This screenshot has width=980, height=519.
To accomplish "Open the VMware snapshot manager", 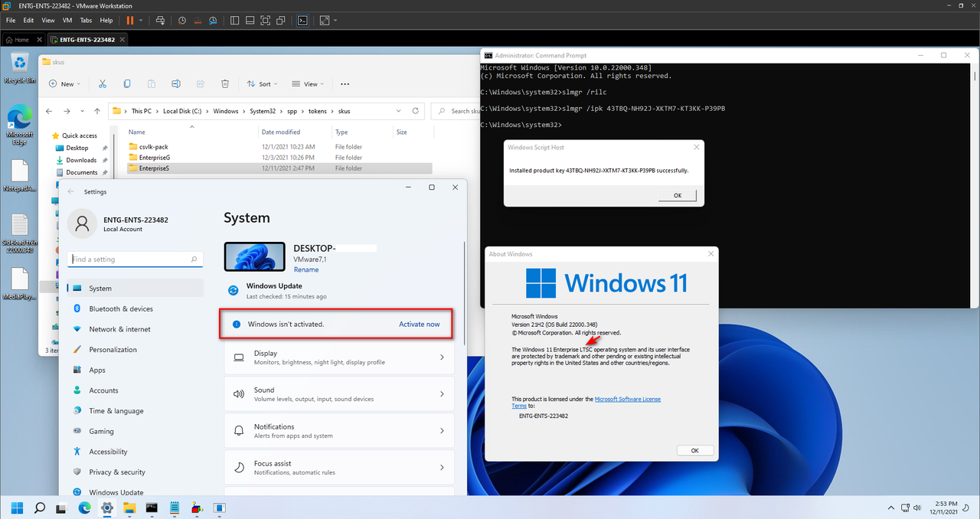I will coord(213,20).
